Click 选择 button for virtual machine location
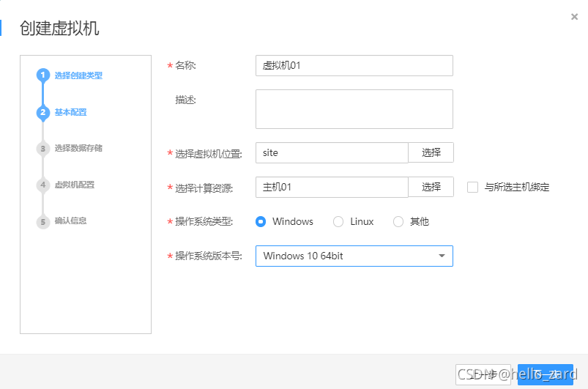Image resolution: width=588 pixels, height=389 pixels. (x=431, y=152)
